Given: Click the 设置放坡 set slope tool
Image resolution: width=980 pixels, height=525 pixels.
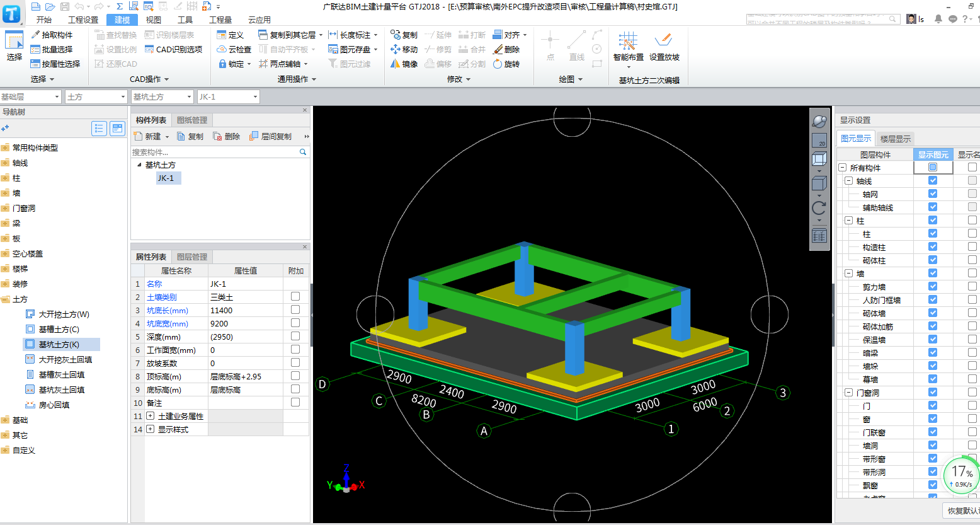Looking at the screenshot, I should click(x=664, y=47).
